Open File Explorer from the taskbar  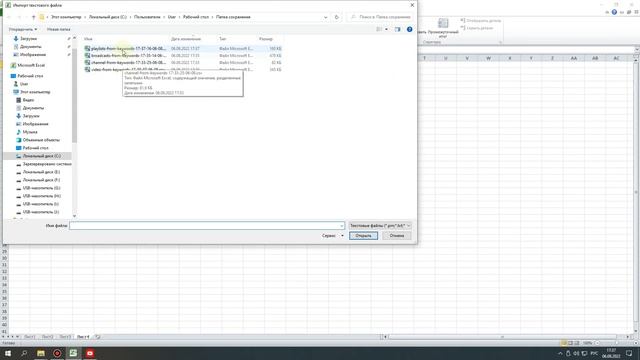(x=41, y=353)
